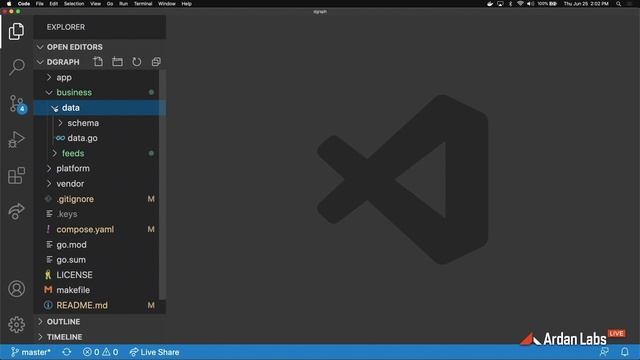Open the View menu
Viewport: 640px width, 360px height.
(96, 4)
